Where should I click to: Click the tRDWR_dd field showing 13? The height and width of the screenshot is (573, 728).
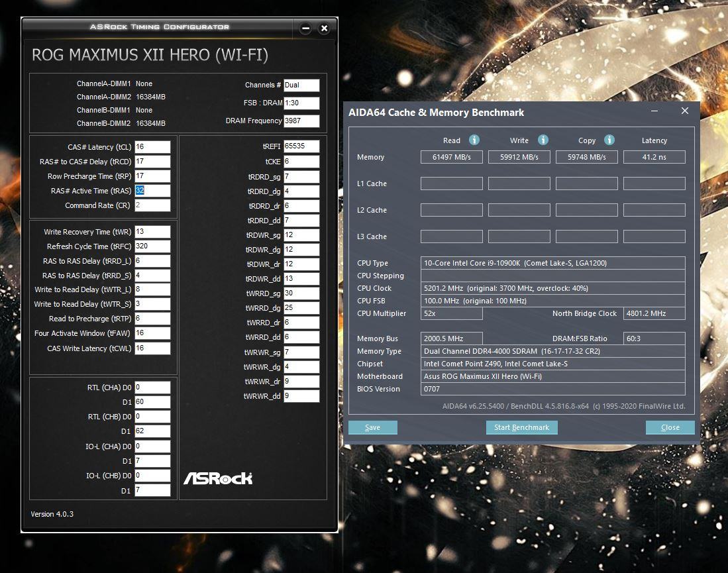pos(301,279)
